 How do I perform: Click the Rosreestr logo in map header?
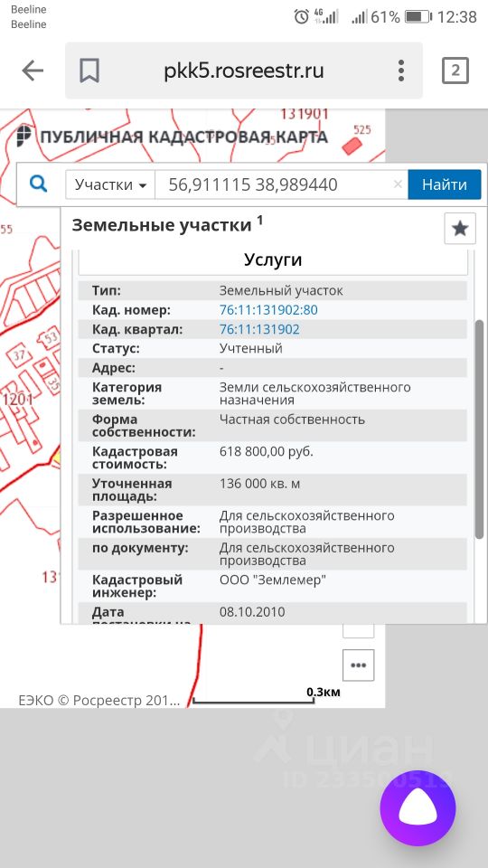23,137
